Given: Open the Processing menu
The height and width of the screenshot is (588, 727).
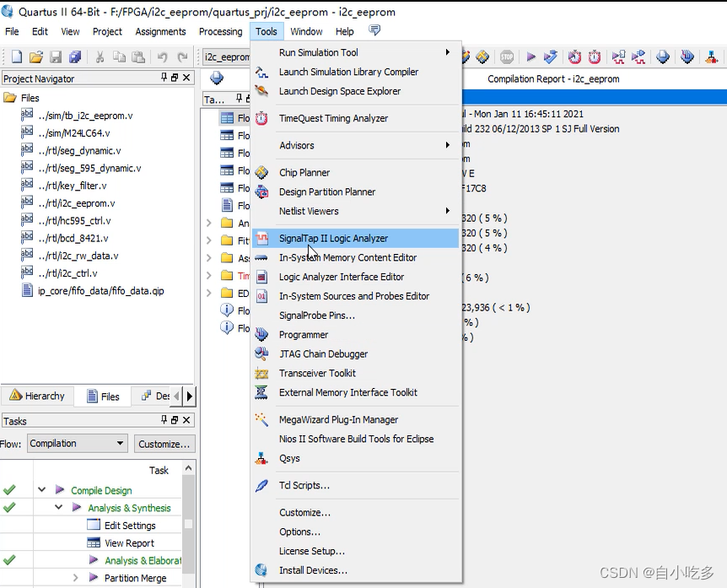Looking at the screenshot, I should (221, 31).
